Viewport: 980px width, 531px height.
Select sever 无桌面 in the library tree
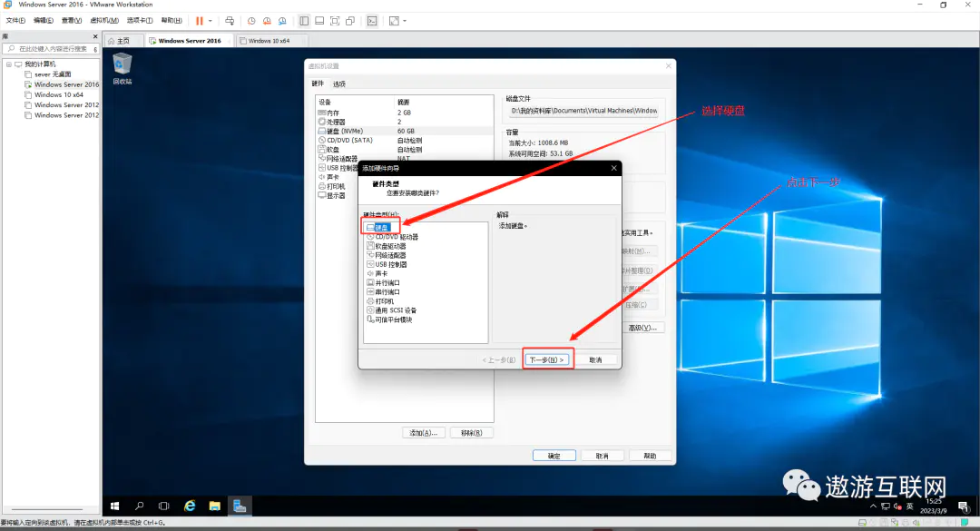(x=53, y=74)
